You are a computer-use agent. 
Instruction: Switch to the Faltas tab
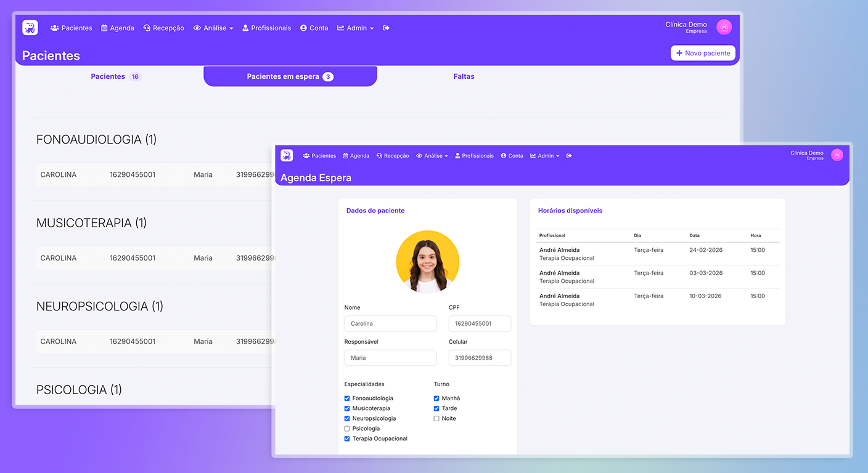click(464, 76)
